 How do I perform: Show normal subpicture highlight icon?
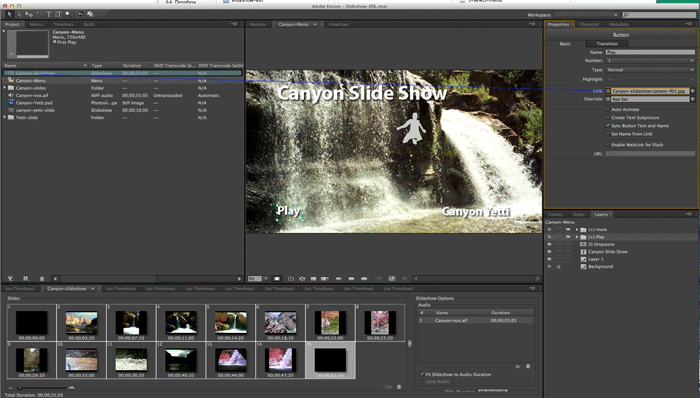click(338, 278)
